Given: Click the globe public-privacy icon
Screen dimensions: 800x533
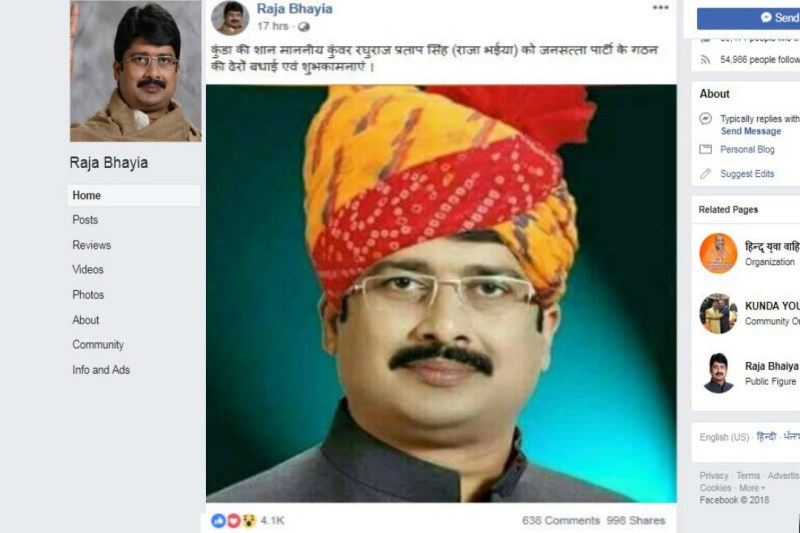Looking at the screenshot, I should [304, 27].
